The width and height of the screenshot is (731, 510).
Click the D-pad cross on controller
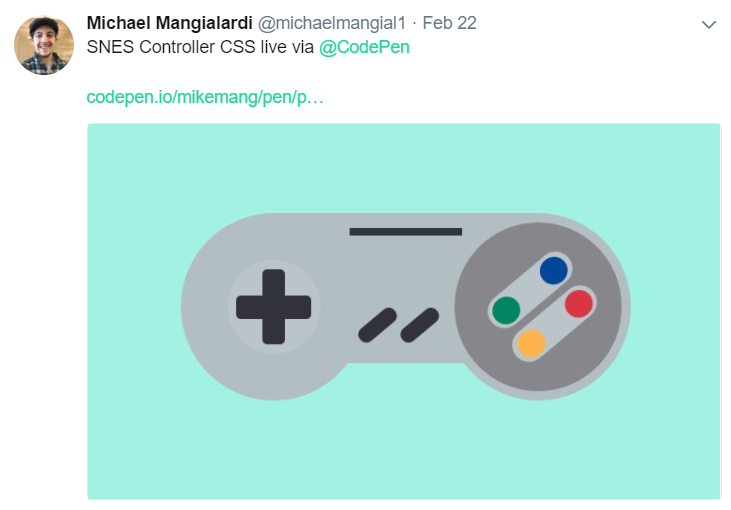273,306
